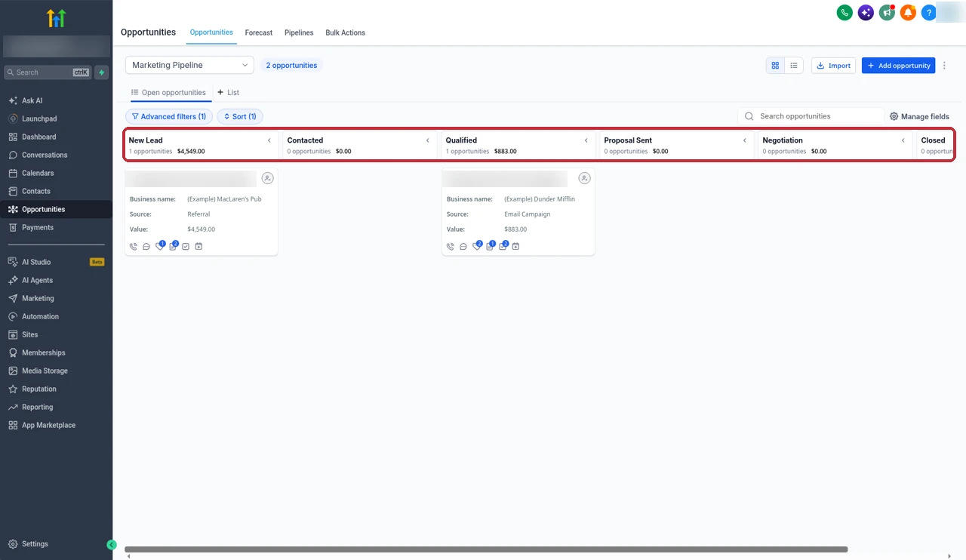The image size is (966, 560).
Task: Open the Bulk Actions tab
Action: coord(345,32)
